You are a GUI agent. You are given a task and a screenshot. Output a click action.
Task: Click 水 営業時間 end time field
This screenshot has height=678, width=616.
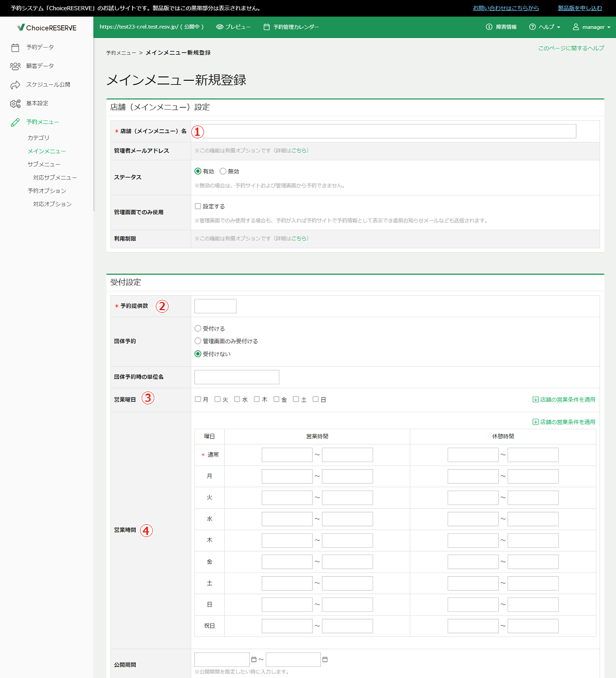(x=348, y=519)
